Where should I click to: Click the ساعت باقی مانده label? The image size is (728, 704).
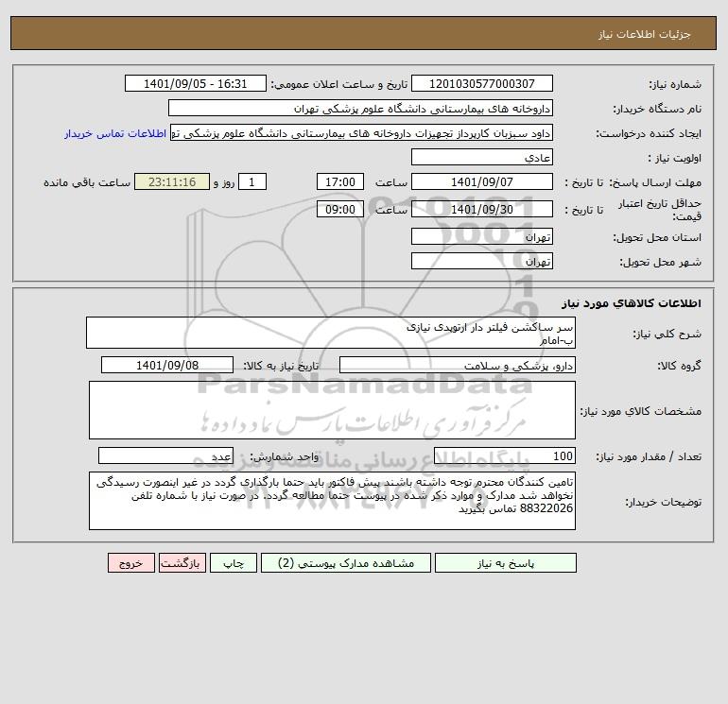coord(87,182)
